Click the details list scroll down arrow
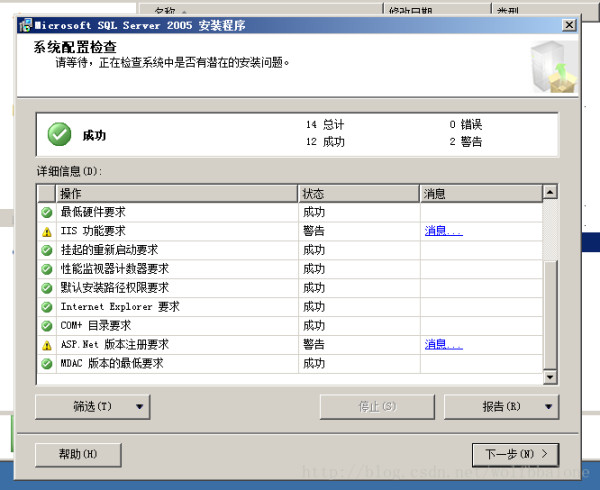600x490 pixels. 550,377
